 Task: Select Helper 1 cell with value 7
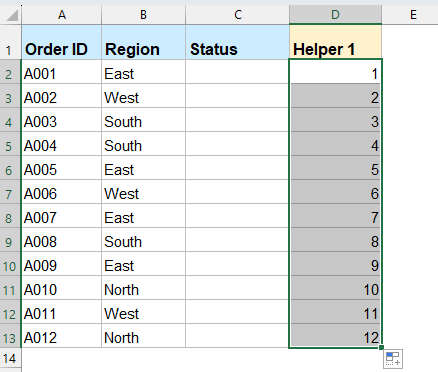tap(335, 216)
